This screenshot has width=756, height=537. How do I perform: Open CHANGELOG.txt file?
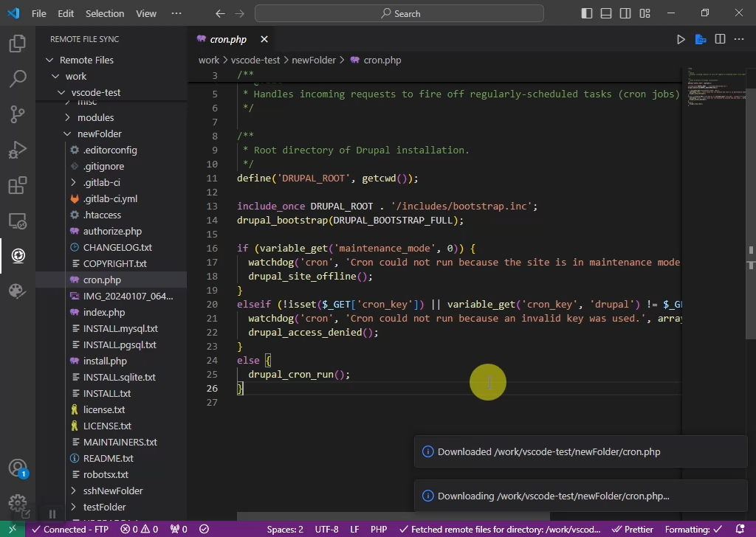coord(117,248)
